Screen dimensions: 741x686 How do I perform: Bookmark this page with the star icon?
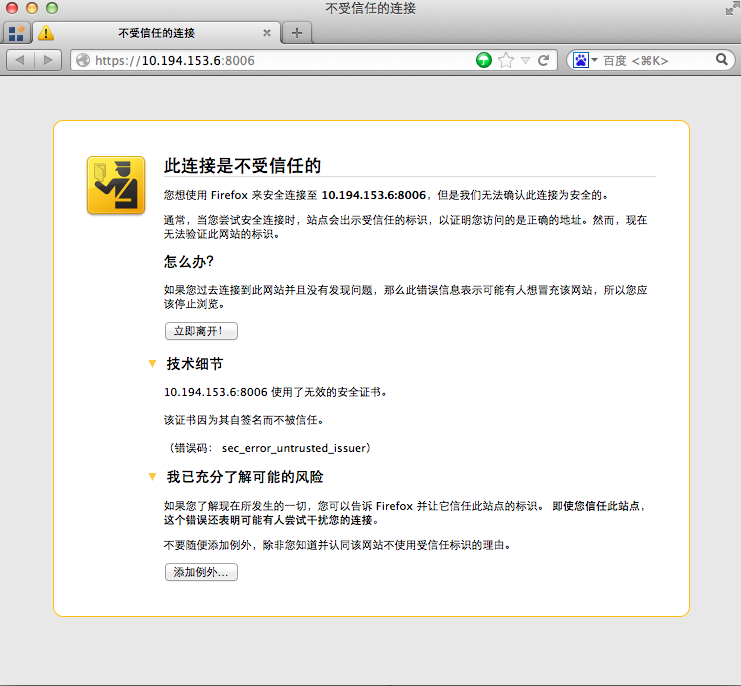(x=506, y=60)
